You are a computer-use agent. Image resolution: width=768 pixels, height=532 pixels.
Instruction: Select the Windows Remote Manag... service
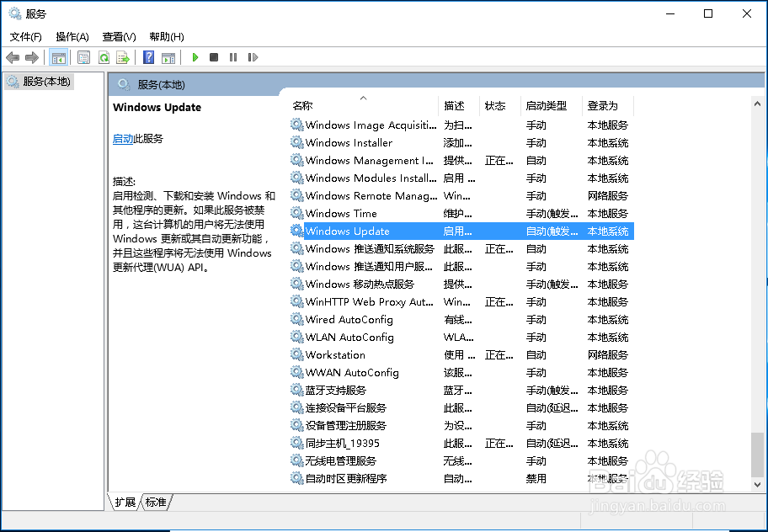(371, 196)
